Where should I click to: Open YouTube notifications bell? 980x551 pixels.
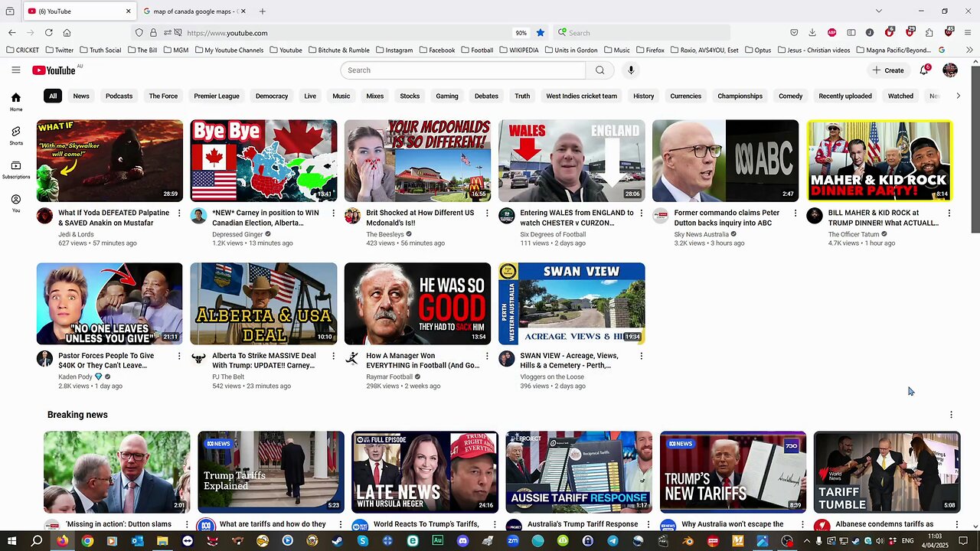click(x=924, y=70)
